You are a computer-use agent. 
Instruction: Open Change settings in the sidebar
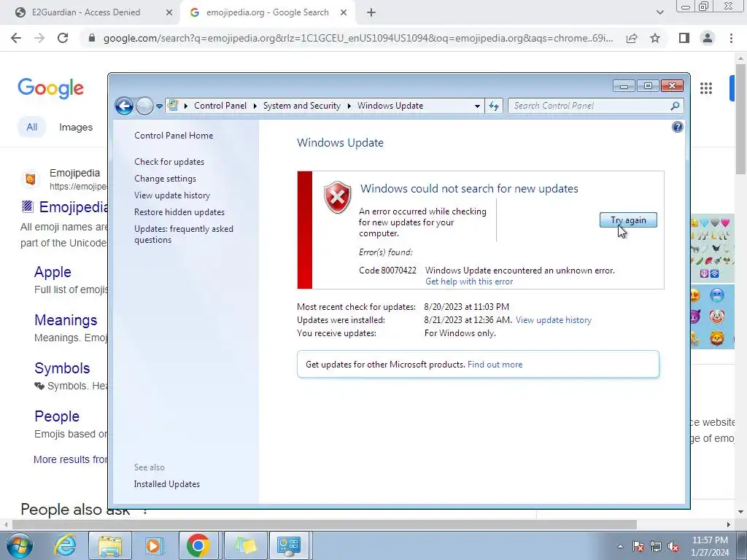165,179
